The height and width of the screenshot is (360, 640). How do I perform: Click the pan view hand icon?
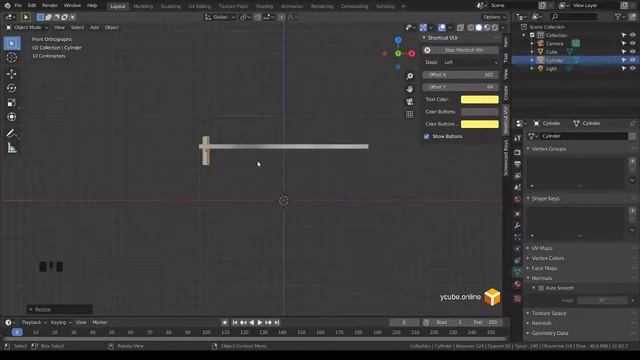409,89
